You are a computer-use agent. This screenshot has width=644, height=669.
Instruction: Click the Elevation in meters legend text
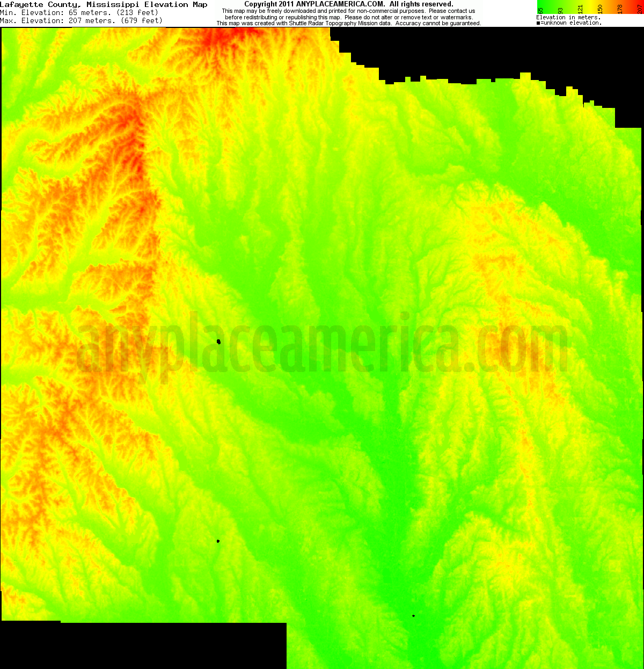click(568, 17)
